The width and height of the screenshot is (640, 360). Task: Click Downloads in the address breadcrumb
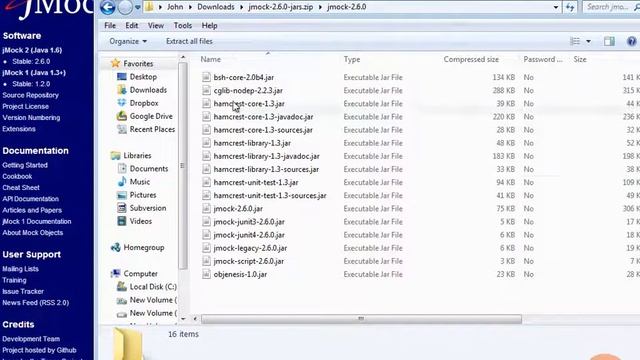216,7
